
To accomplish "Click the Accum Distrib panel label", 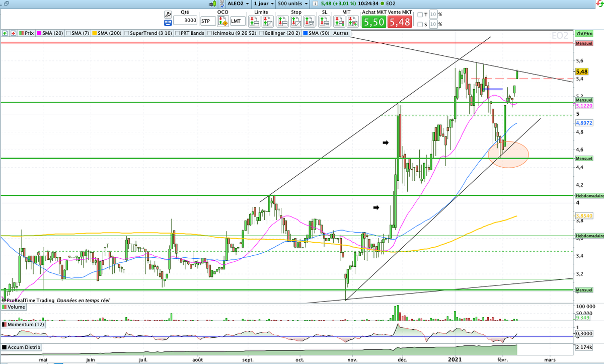I will pyautogui.click(x=24, y=347).
